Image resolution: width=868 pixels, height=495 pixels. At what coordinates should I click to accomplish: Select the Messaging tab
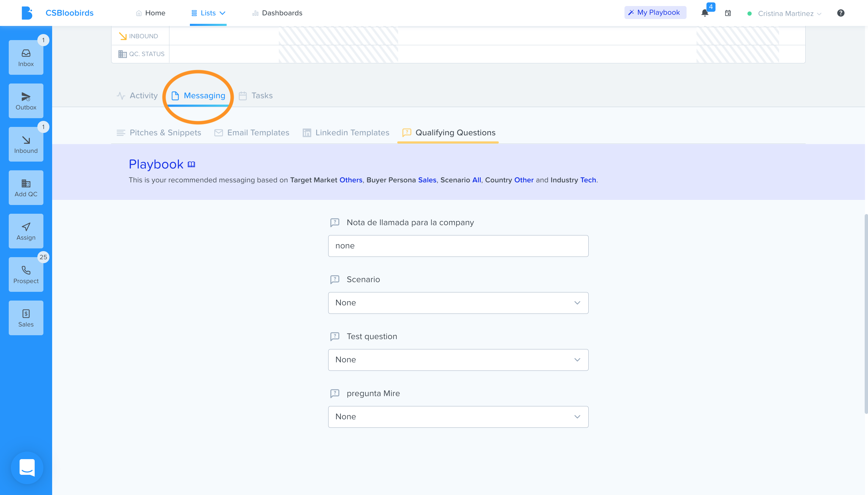point(198,96)
